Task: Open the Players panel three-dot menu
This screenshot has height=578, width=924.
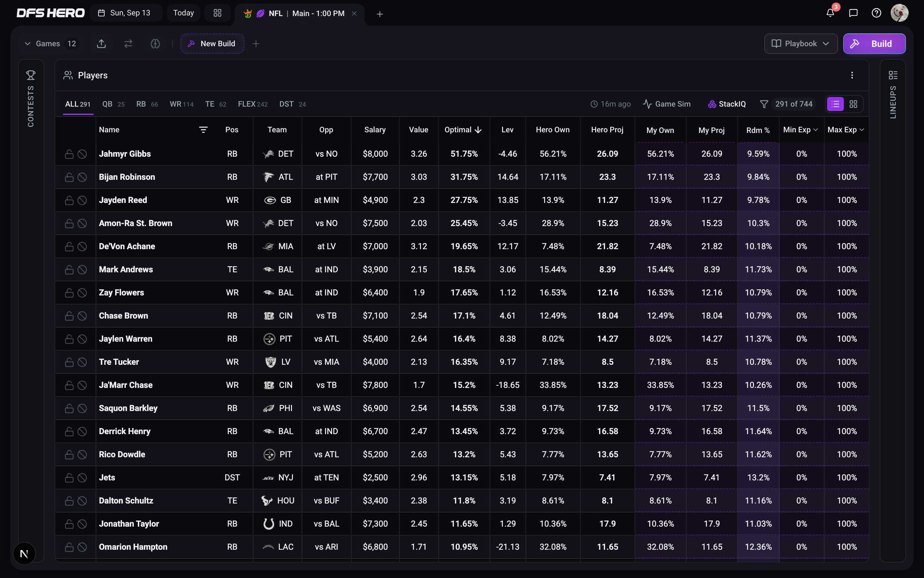Action: tap(852, 75)
